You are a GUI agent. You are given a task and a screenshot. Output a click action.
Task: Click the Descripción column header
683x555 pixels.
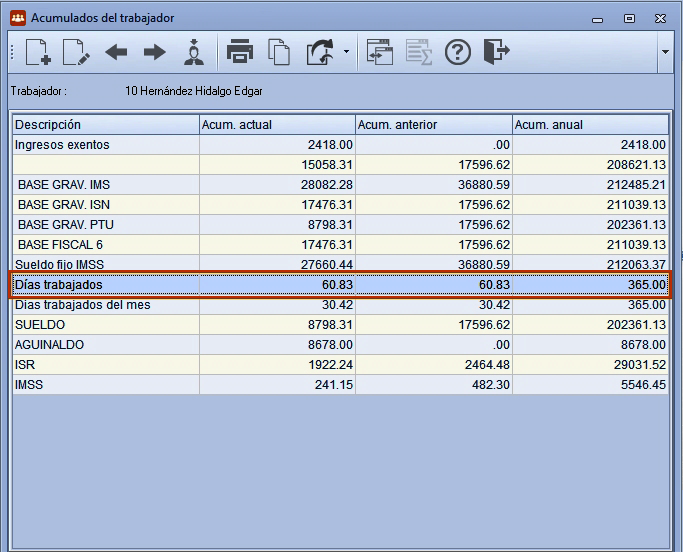pyautogui.click(x=106, y=125)
